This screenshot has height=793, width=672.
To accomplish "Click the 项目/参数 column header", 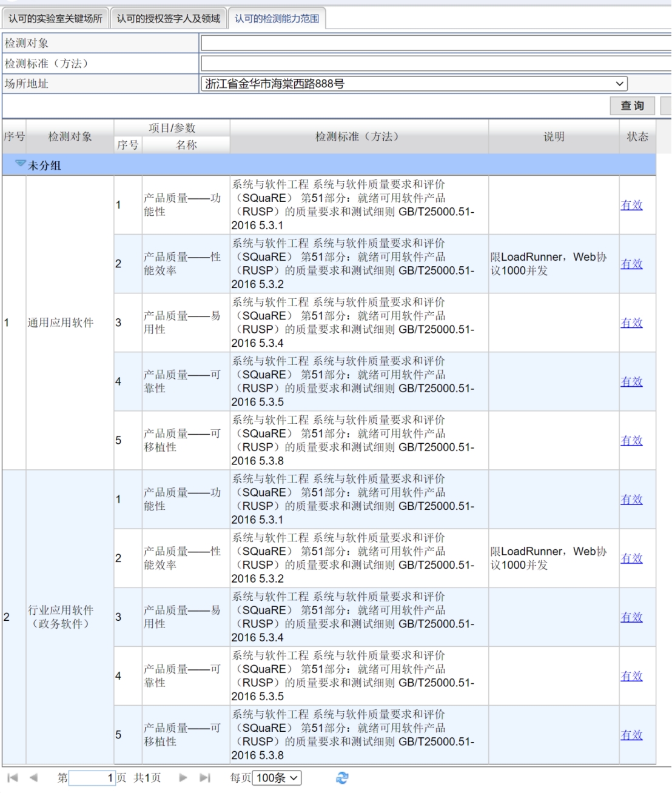I will pyautogui.click(x=172, y=128).
